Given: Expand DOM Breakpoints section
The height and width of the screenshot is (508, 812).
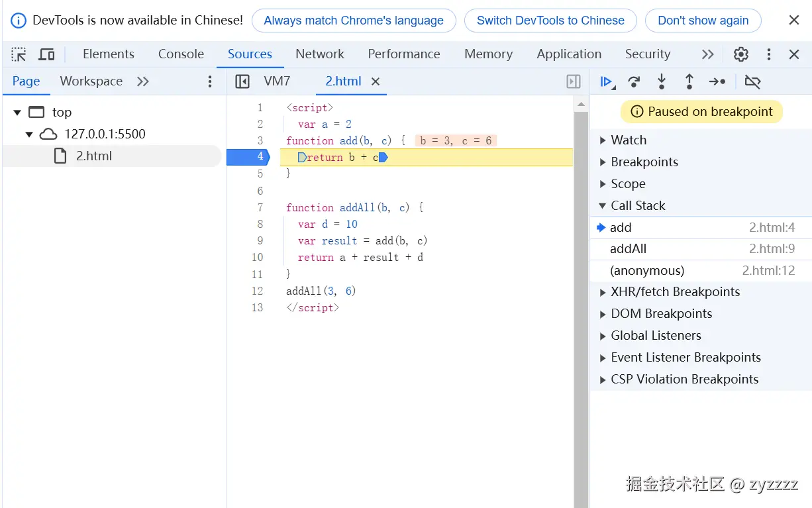Looking at the screenshot, I should click(x=603, y=314).
